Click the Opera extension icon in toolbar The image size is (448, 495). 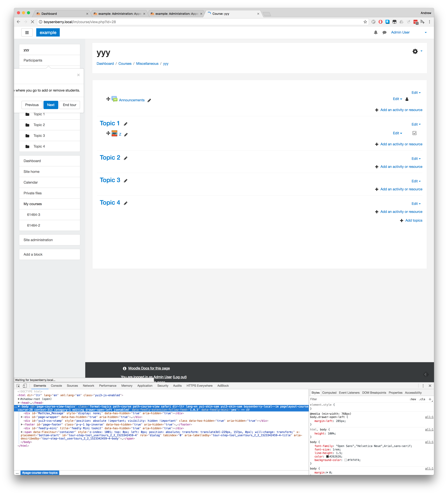[x=380, y=22]
